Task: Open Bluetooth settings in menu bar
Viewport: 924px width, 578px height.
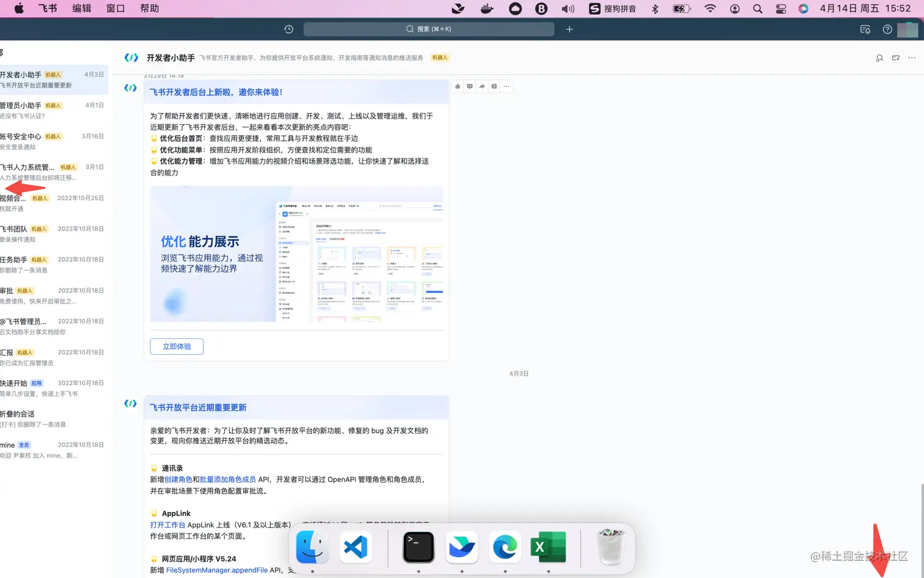Action: (655, 9)
